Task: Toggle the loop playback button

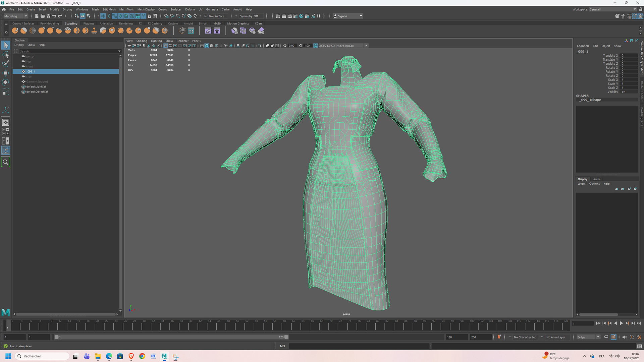Action: [606, 337]
